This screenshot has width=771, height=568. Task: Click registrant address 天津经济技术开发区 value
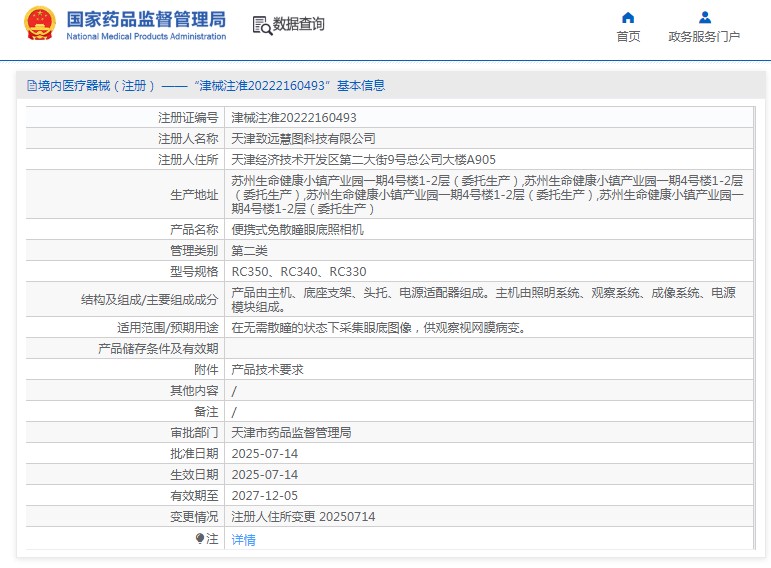(x=363, y=160)
